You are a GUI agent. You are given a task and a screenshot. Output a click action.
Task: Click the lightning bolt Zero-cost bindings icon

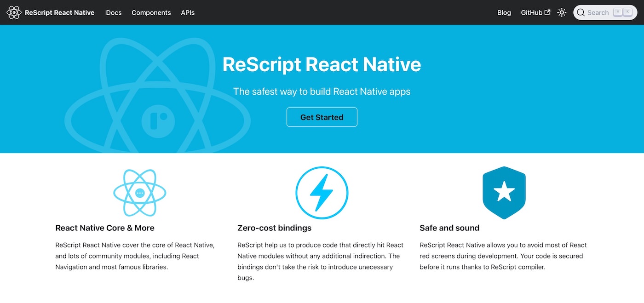click(x=322, y=193)
